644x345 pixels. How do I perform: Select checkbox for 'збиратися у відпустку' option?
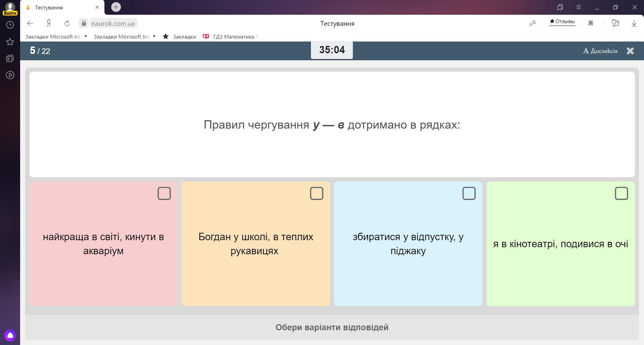469,194
